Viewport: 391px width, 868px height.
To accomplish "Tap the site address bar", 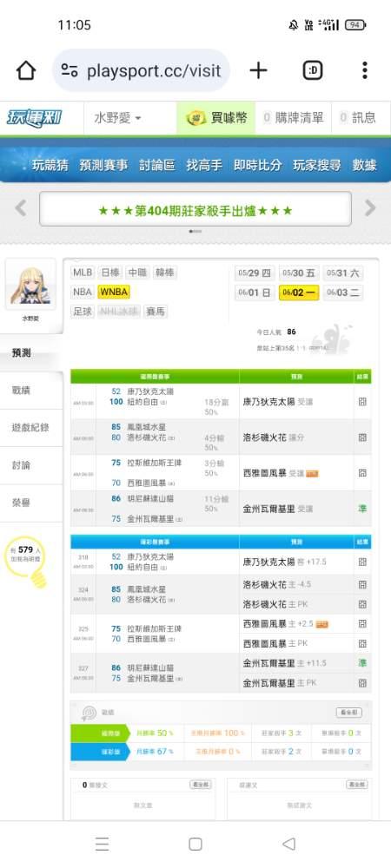I will tap(142, 70).
